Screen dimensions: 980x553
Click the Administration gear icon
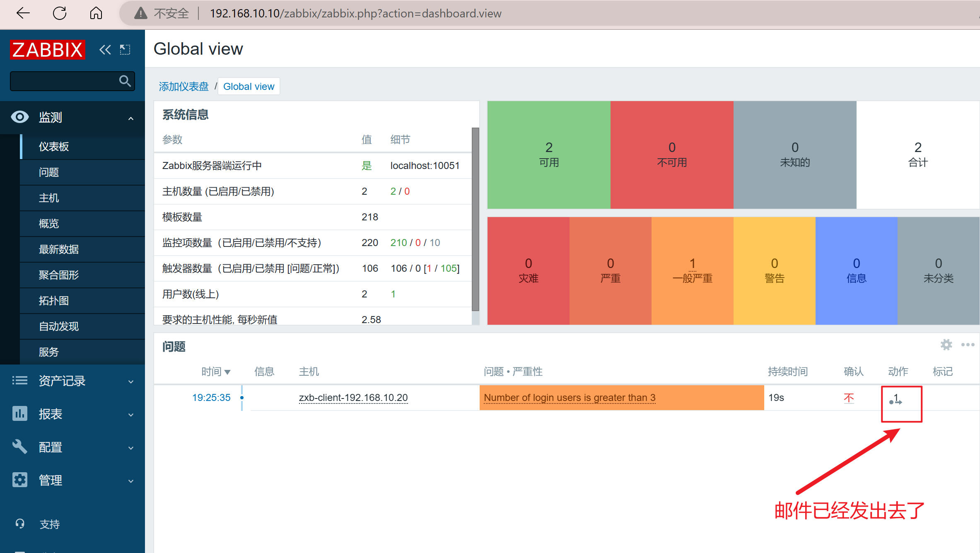pos(19,480)
